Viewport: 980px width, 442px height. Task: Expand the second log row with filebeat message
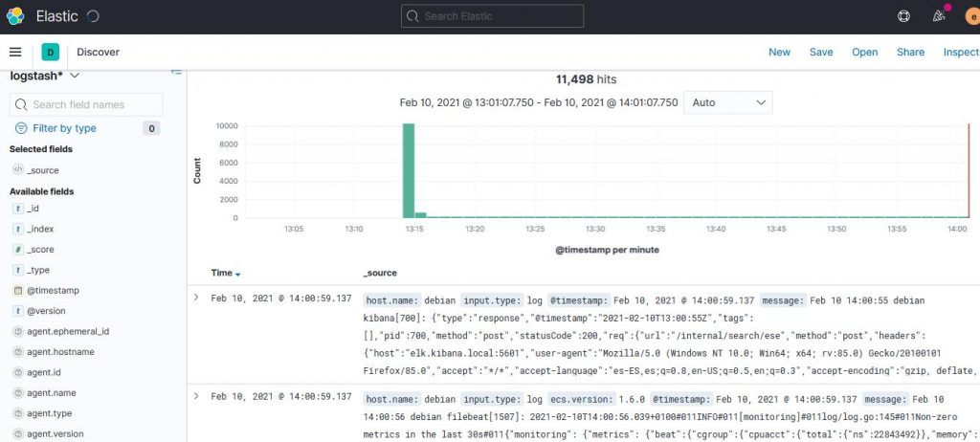tap(196, 396)
